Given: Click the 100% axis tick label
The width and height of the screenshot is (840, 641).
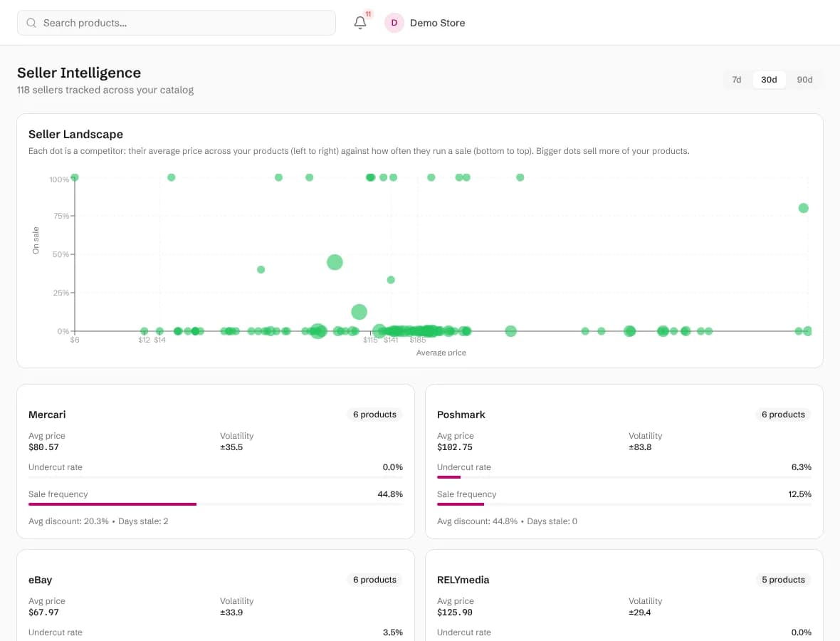Looking at the screenshot, I should pos(59,179).
